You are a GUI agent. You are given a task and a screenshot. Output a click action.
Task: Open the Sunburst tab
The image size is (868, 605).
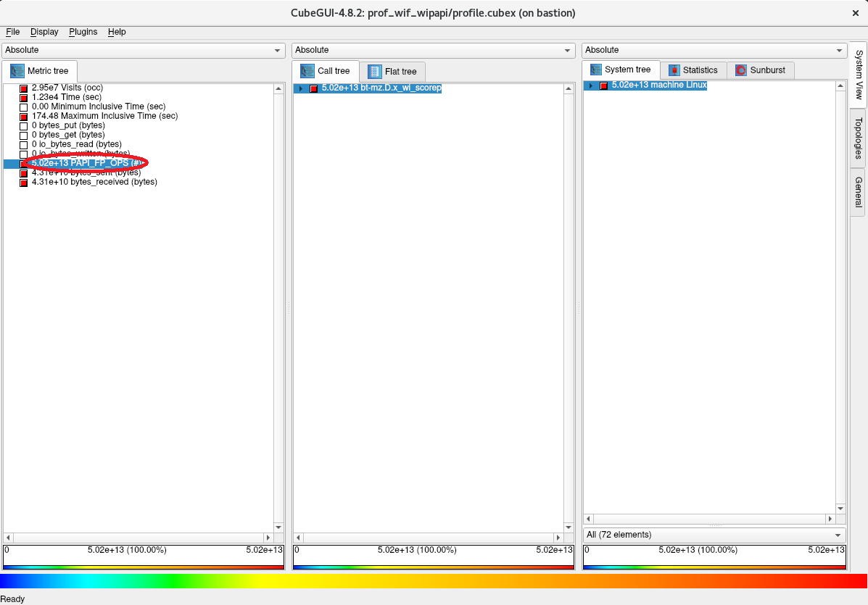pyautogui.click(x=760, y=70)
